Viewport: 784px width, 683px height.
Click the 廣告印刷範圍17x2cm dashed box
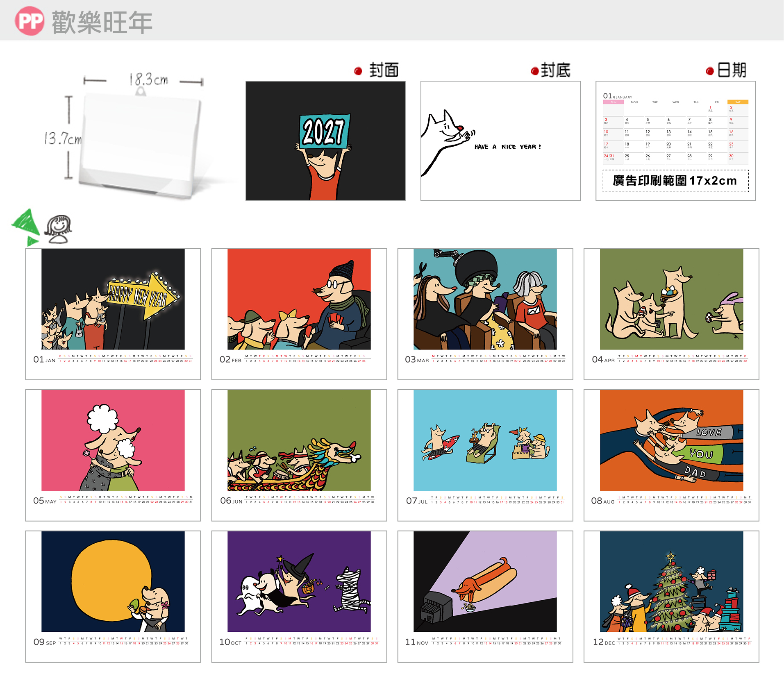coord(675,181)
